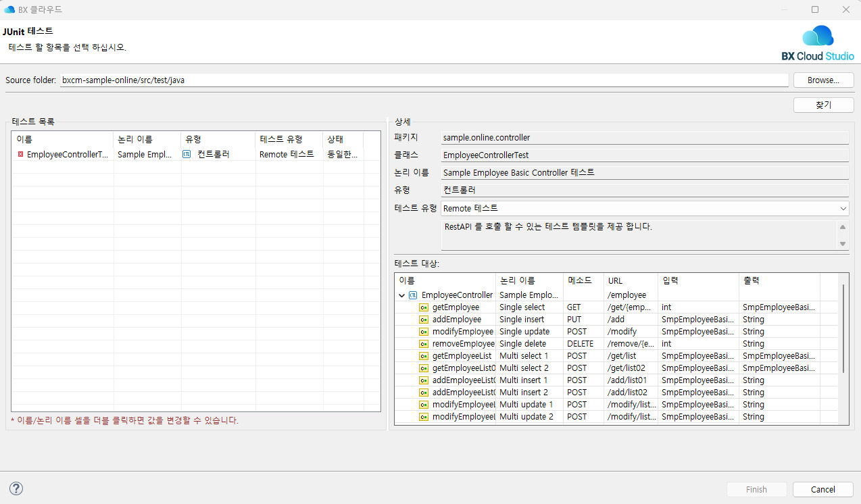Click the Source folder input field
The image size is (861, 504).
point(424,80)
